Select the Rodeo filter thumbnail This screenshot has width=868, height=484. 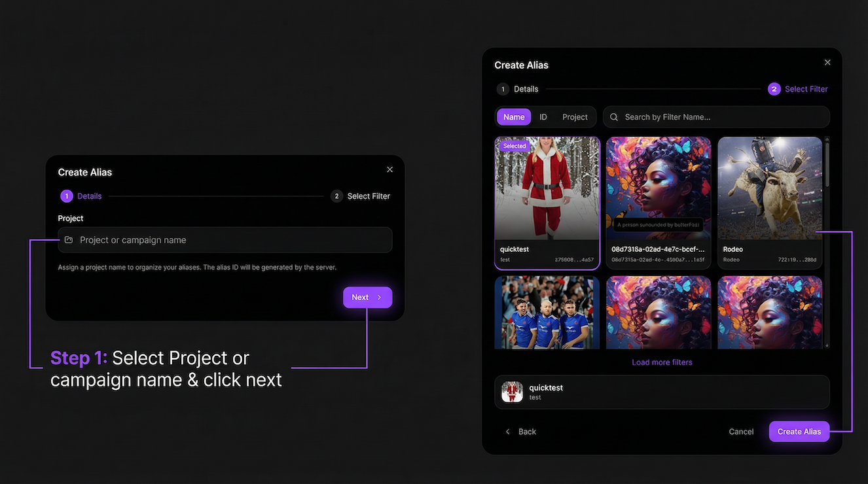pyautogui.click(x=770, y=189)
